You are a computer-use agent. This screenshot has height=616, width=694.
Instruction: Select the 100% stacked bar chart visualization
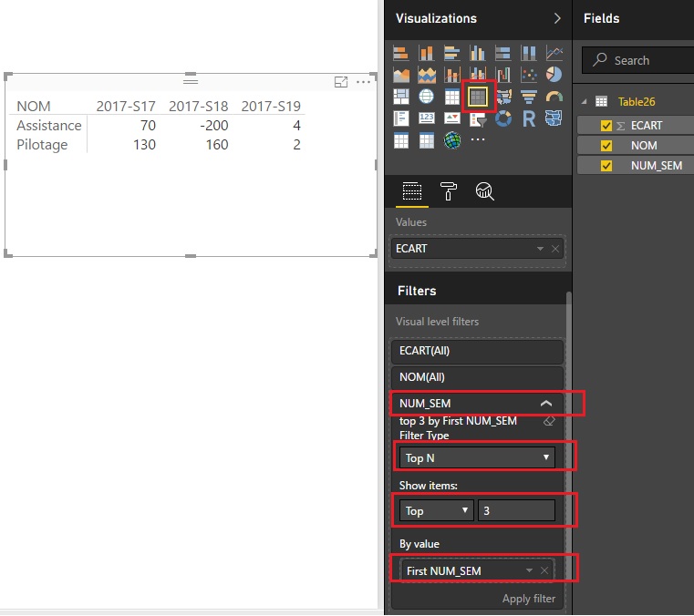(502, 53)
